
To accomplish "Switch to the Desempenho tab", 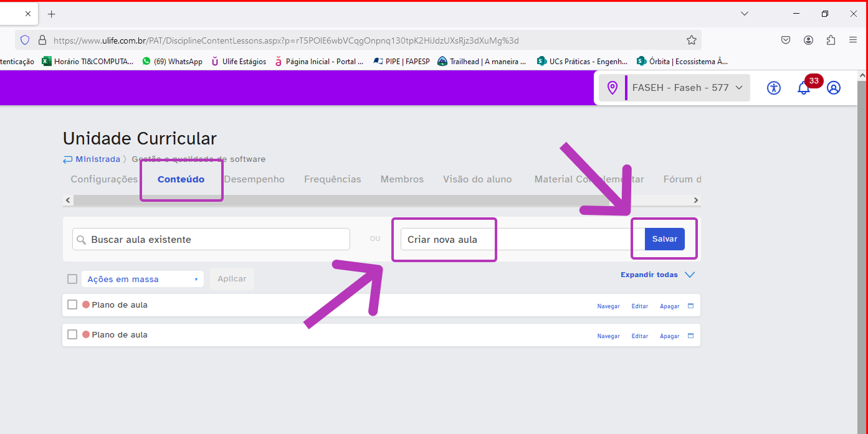I will tap(254, 179).
